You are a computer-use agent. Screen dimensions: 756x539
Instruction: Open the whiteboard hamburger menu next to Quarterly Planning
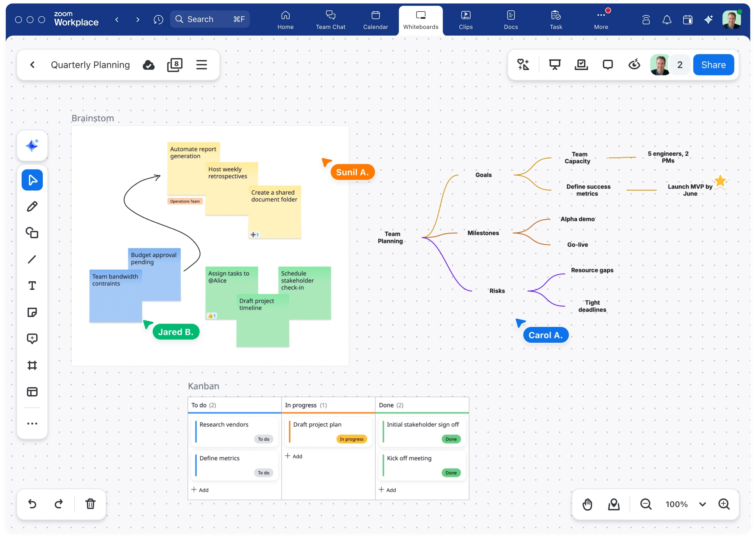(201, 65)
